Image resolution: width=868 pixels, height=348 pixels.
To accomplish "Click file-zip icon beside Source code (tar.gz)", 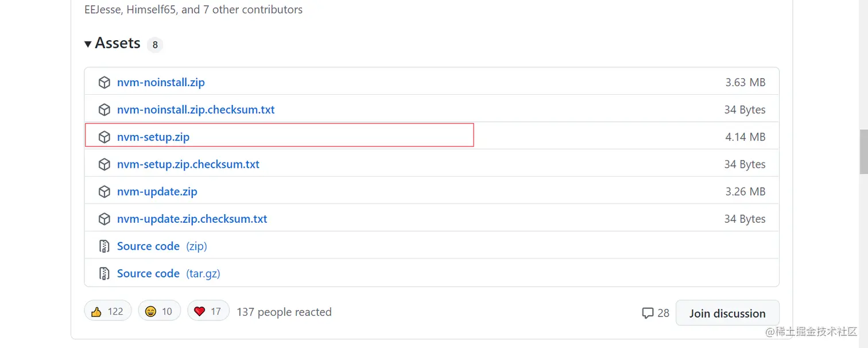I will 104,273.
